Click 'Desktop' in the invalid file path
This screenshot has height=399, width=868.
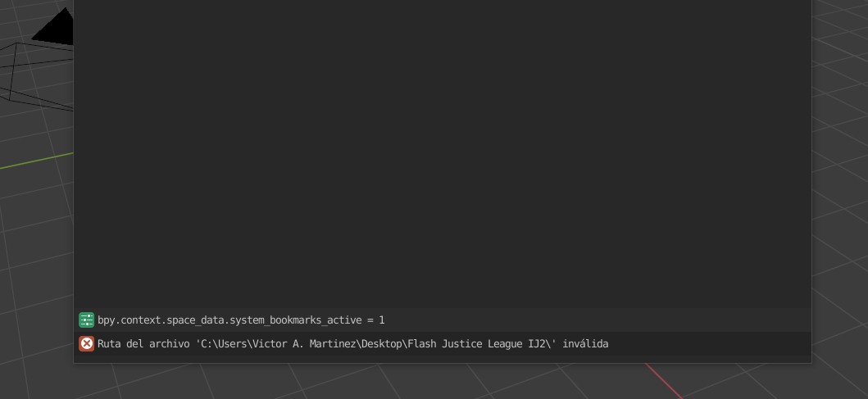coord(384,343)
